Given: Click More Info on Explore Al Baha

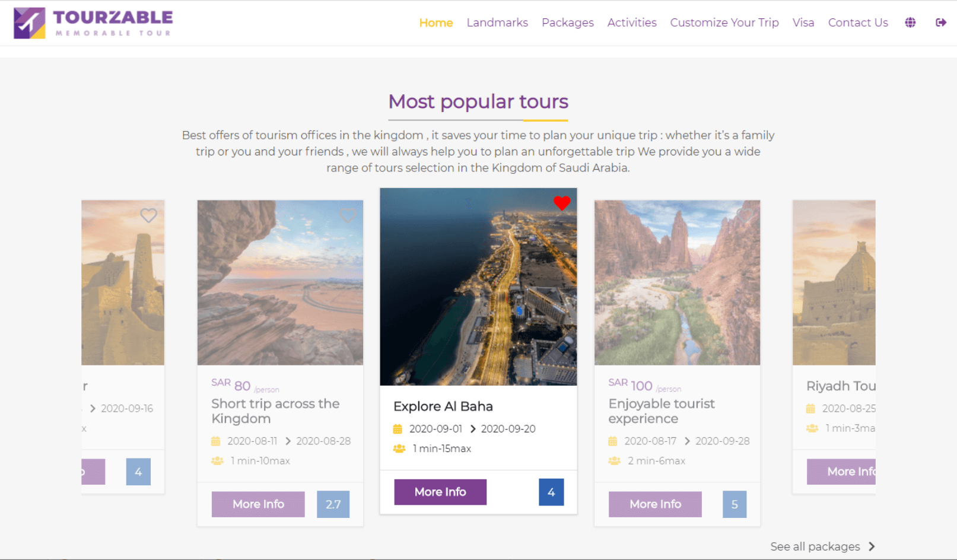Looking at the screenshot, I should 440,492.
